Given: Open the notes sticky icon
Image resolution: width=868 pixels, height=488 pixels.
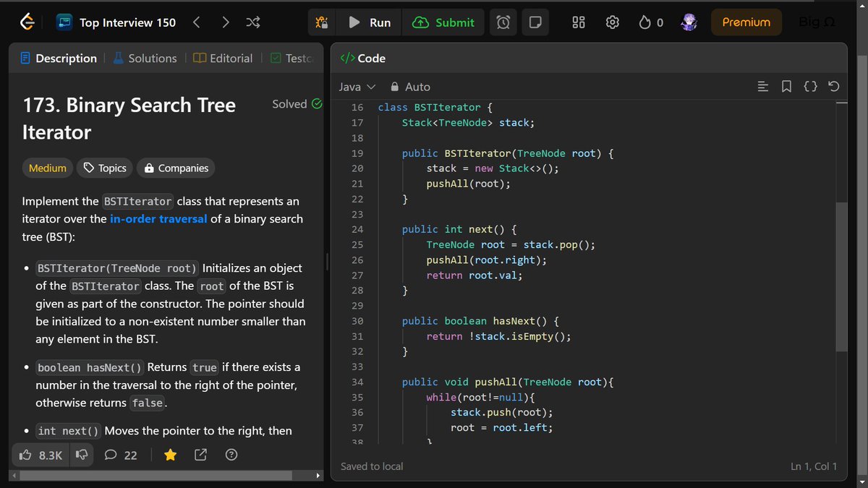Looking at the screenshot, I should (x=535, y=22).
